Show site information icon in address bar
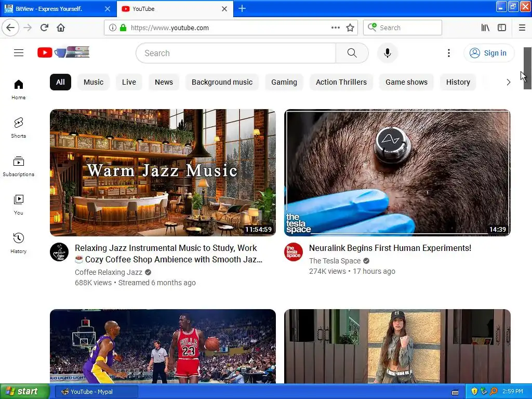Screen dimensions: 532x399 (x=113, y=28)
